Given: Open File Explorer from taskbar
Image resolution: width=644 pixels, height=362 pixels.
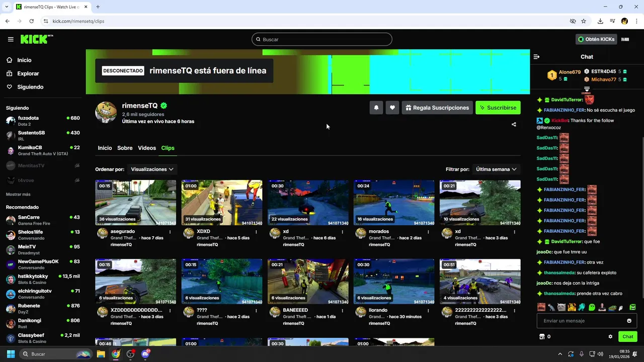Looking at the screenshot, I should (x=101, y=354).
